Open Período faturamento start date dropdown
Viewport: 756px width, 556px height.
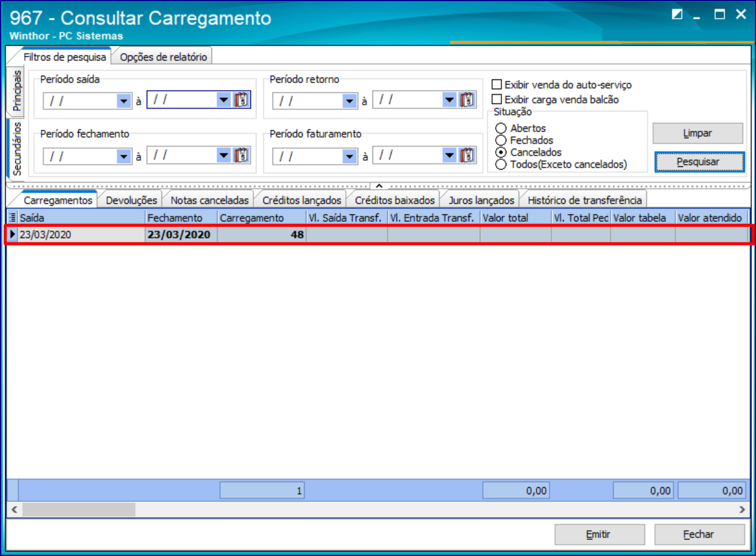click(x=350, y=156)
